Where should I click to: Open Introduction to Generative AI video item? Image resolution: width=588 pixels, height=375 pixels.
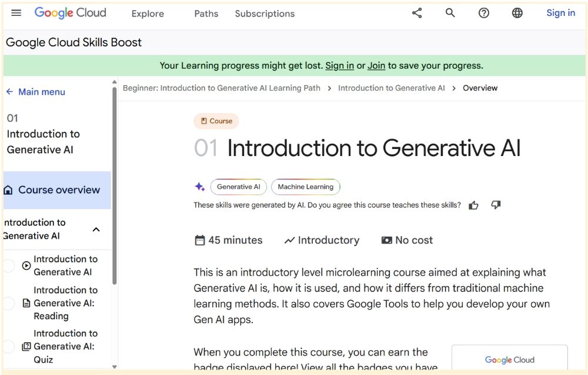[66, 266]
